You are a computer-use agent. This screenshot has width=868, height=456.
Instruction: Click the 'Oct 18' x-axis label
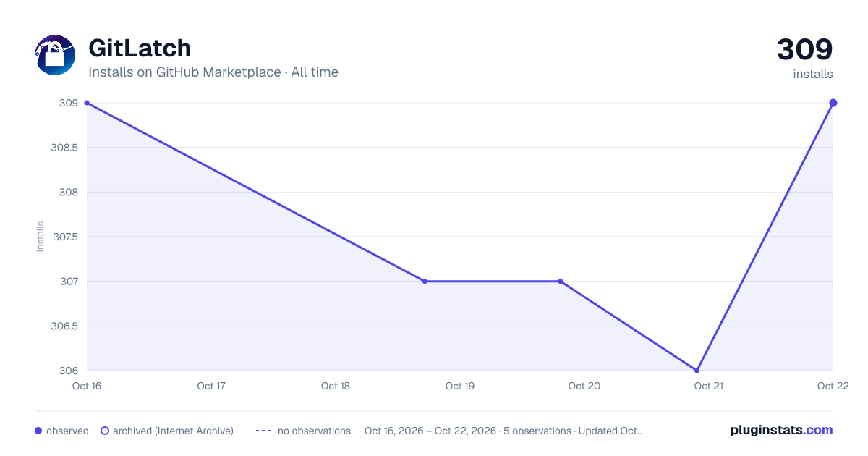coord(336,386)
